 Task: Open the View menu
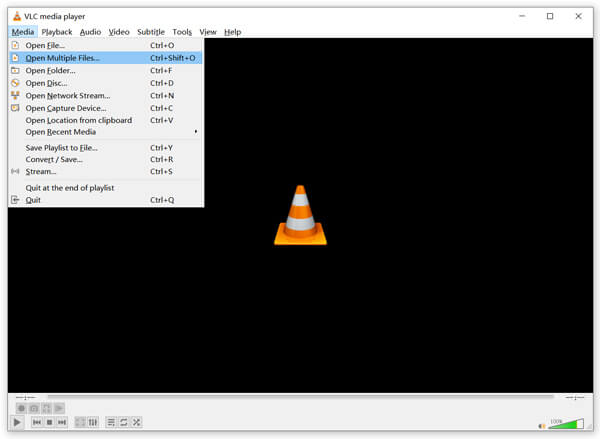tap(208, 32)
